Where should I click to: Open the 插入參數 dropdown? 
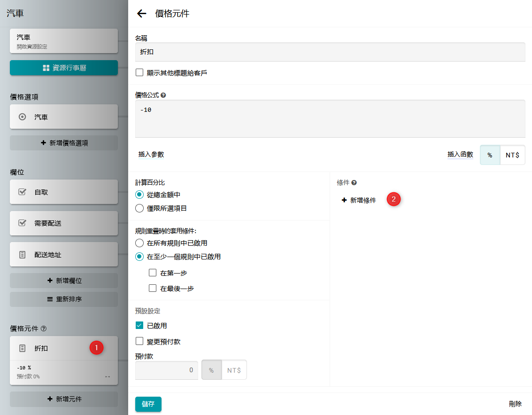tap(151, 155)
